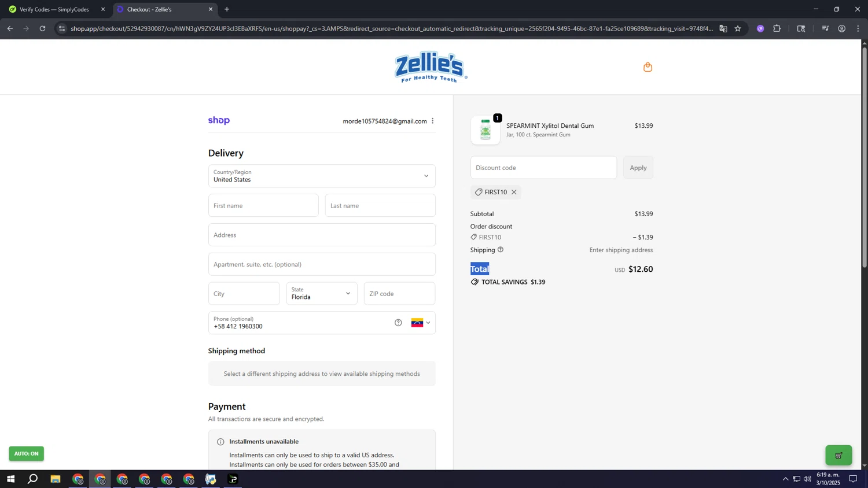Viewport: 868px width, 488px height.
Task: Open a new browser tab
Action: click(227, 9)
